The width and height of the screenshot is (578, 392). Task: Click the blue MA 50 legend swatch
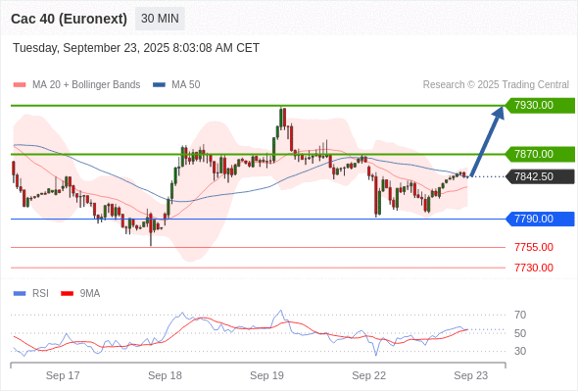pyautogui.click(x=159, y=85)
